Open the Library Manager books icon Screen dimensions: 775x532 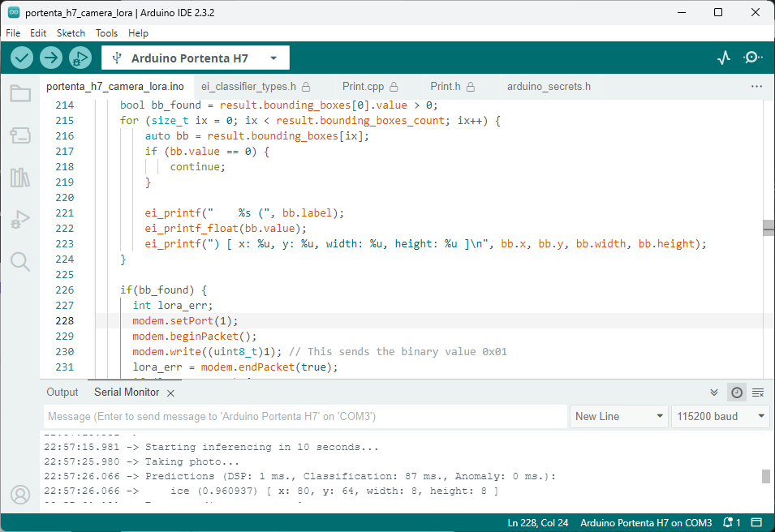pyautogui.click(x=20, y=178)
